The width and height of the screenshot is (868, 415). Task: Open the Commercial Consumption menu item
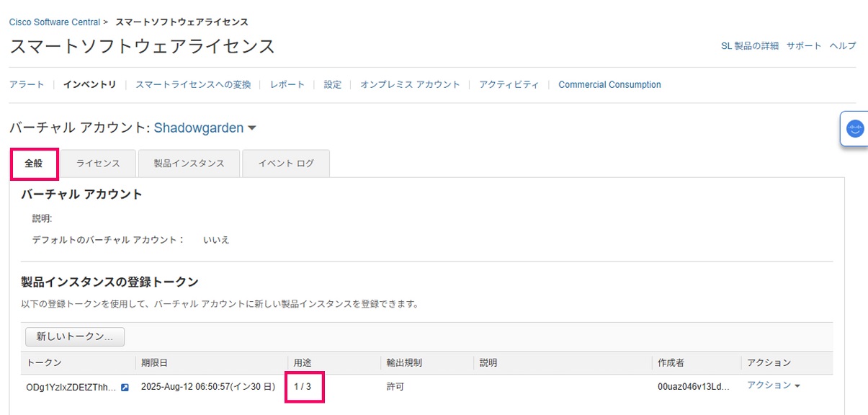(609, 84)
